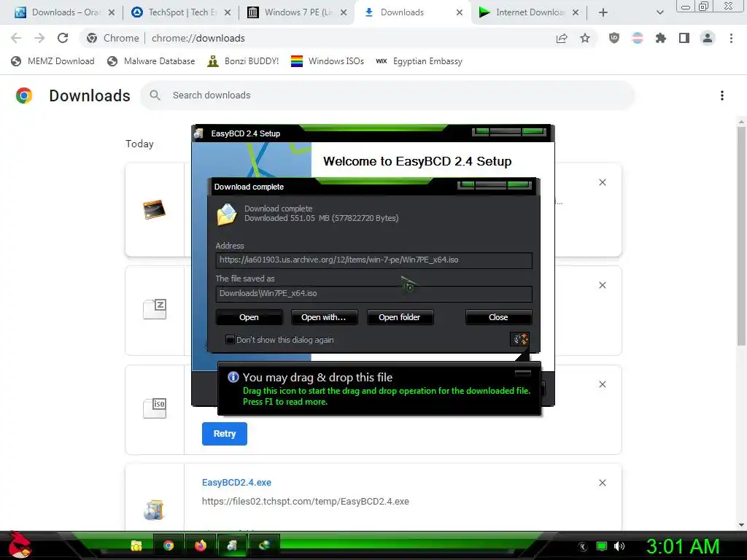The width and height of the screenshot is (747, 560).
Task: Toggle the Chrome side panel icon
Action: tap(684, 38)
